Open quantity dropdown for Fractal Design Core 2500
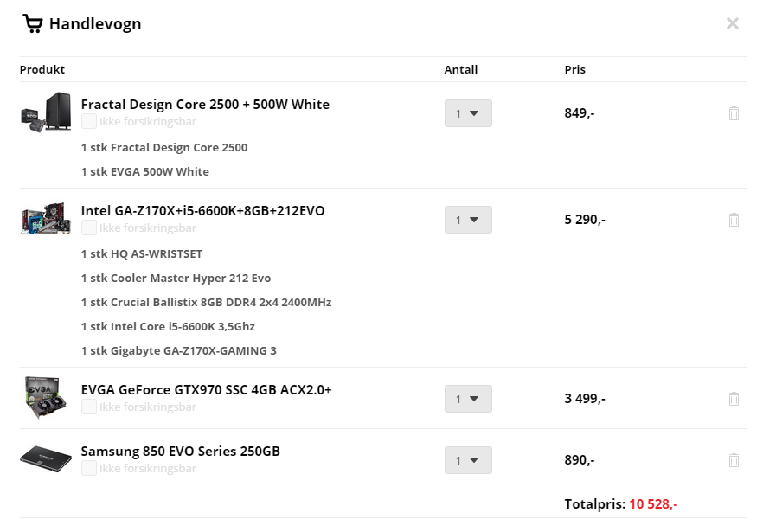This screenshot has width=763, height=532. pos(468,113)
